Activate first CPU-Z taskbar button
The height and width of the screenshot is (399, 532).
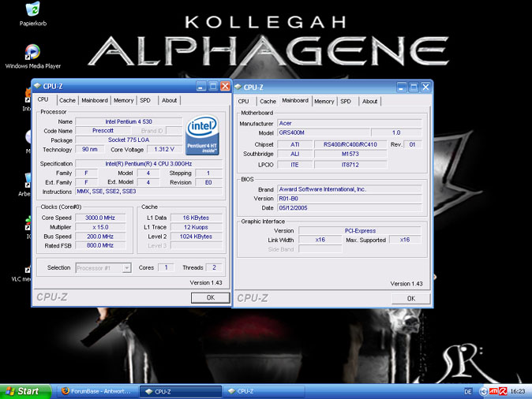180,392
